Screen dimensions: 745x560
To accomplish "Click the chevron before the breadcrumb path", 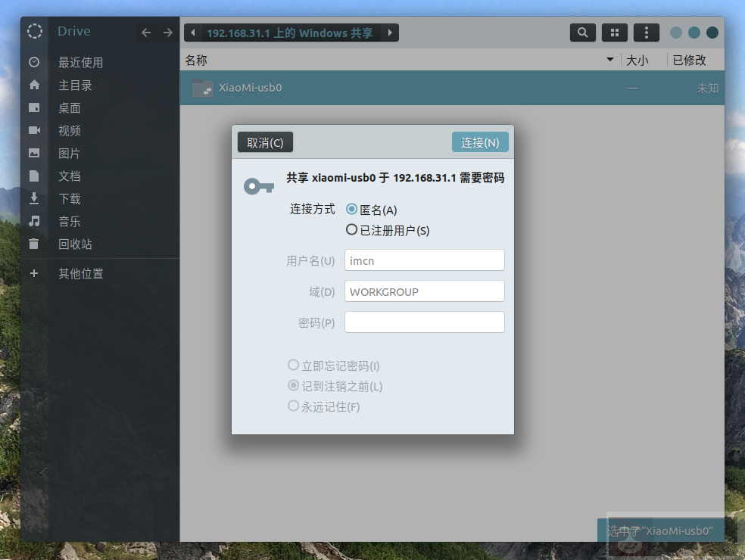I will pos(193,32).
